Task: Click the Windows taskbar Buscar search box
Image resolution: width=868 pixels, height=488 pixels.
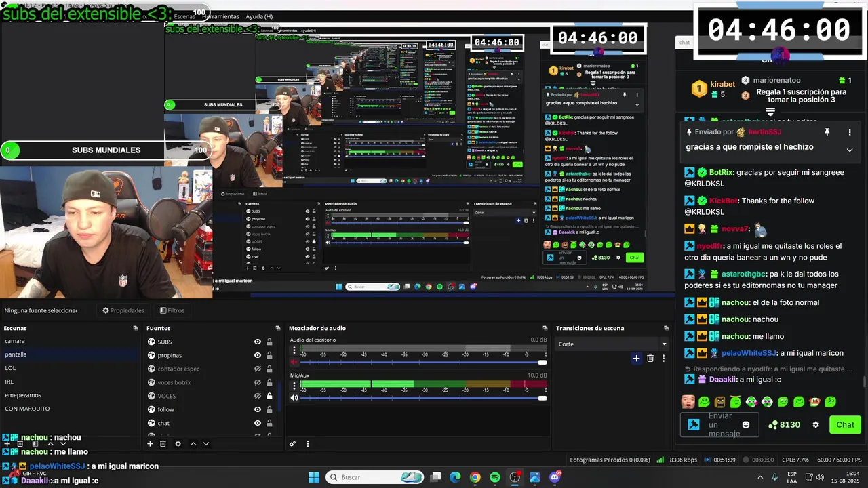Action: coord(374,477)
